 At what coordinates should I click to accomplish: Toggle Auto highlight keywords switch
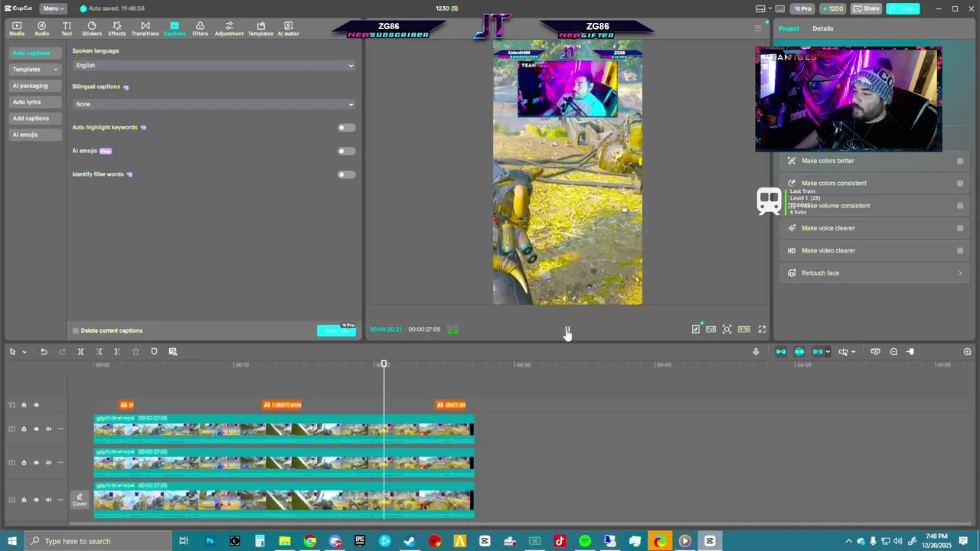(346, 128)
